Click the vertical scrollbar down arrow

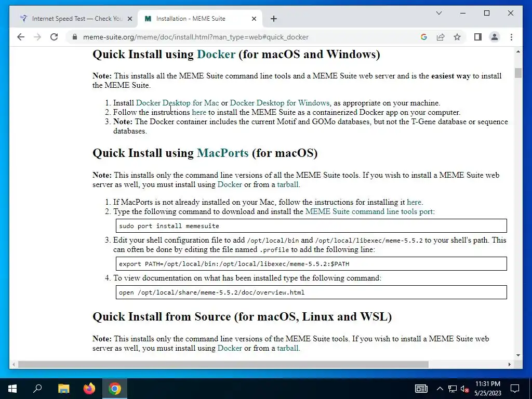(x=518, y=355)
